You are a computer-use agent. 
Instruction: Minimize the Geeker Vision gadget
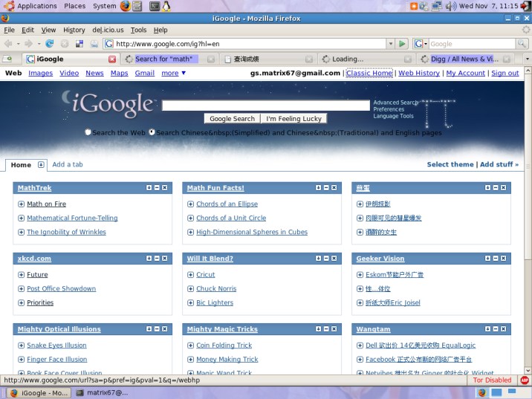pyautogui.click(x=496, y=258)
